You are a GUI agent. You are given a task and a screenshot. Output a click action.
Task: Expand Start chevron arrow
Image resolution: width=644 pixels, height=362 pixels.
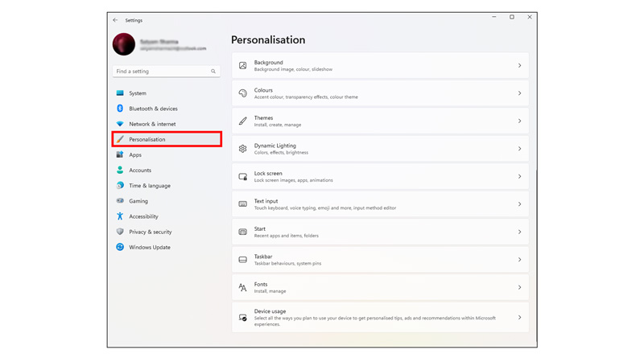click(519, 232)
